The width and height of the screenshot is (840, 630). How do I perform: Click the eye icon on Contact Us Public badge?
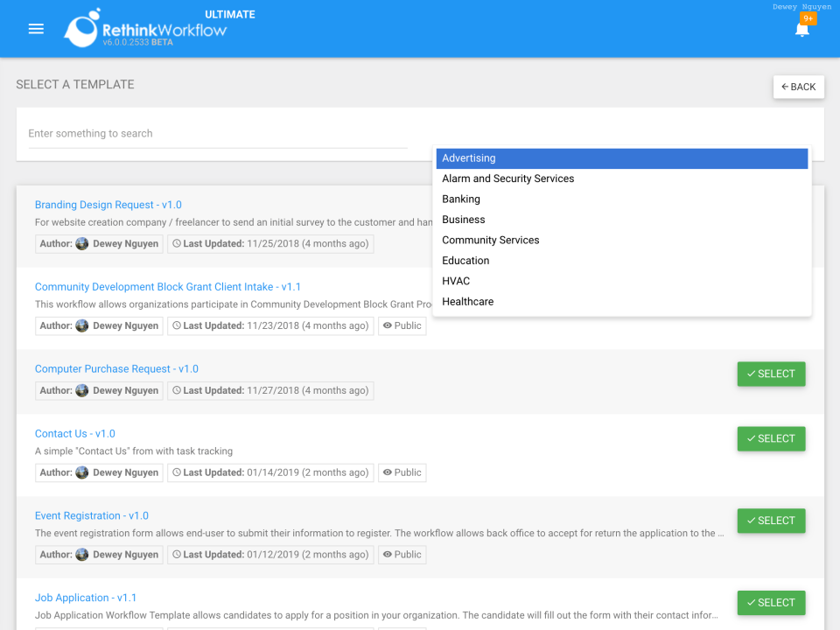386,472
